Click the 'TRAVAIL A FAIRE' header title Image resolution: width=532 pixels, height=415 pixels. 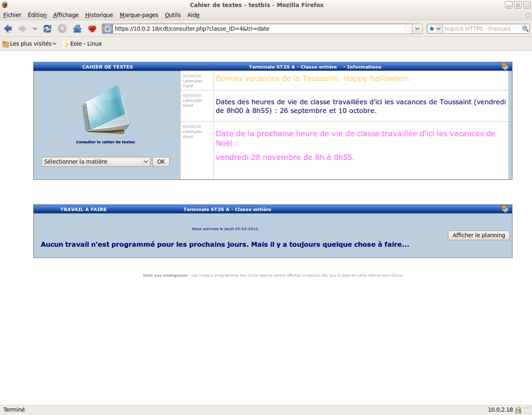coord(83,209)
